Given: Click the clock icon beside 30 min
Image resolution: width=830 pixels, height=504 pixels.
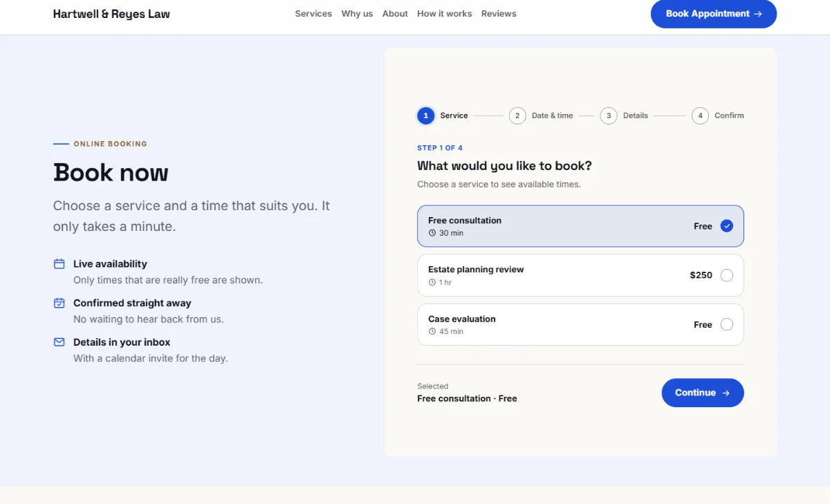Looking at the screenshot, I should 432,233.
